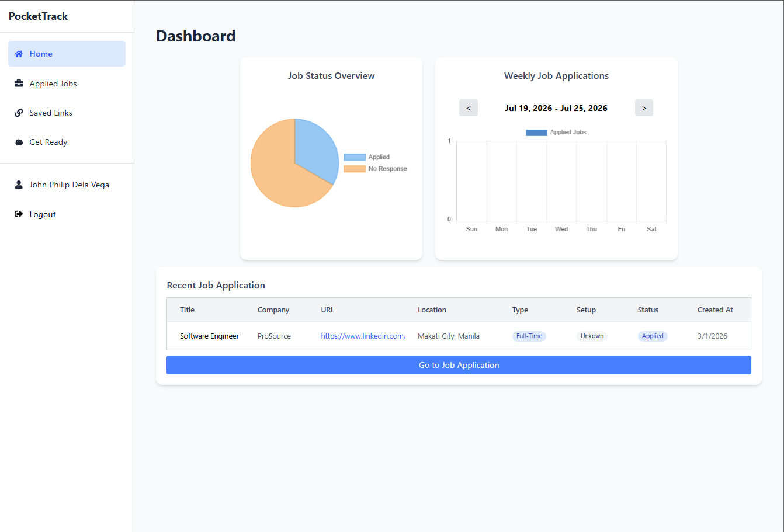784x532 pixels.
Task: Click the Recent Job Application heading
Action: point(216,286)
